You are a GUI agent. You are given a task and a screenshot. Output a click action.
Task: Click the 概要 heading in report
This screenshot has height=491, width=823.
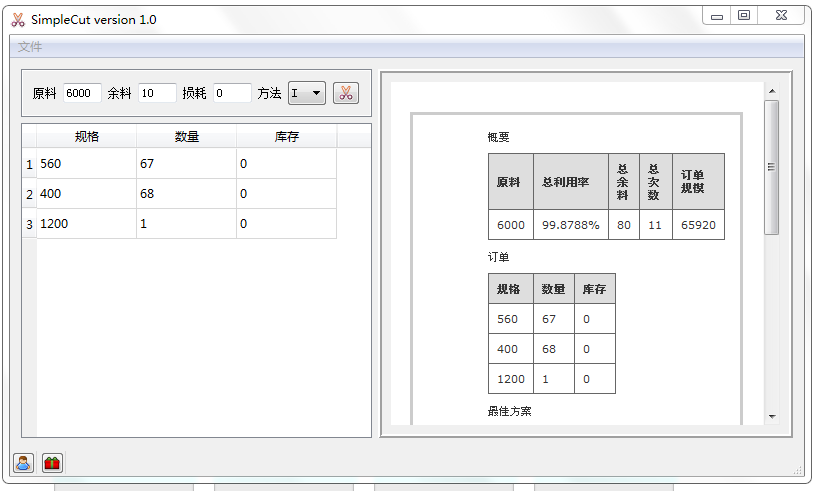coord(499,137)
